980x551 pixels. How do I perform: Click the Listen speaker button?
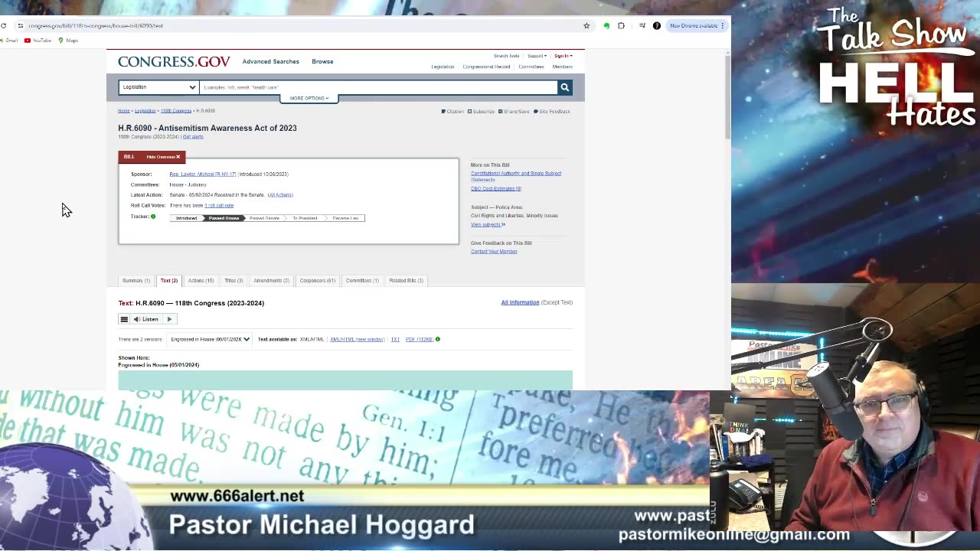[145, 319]
